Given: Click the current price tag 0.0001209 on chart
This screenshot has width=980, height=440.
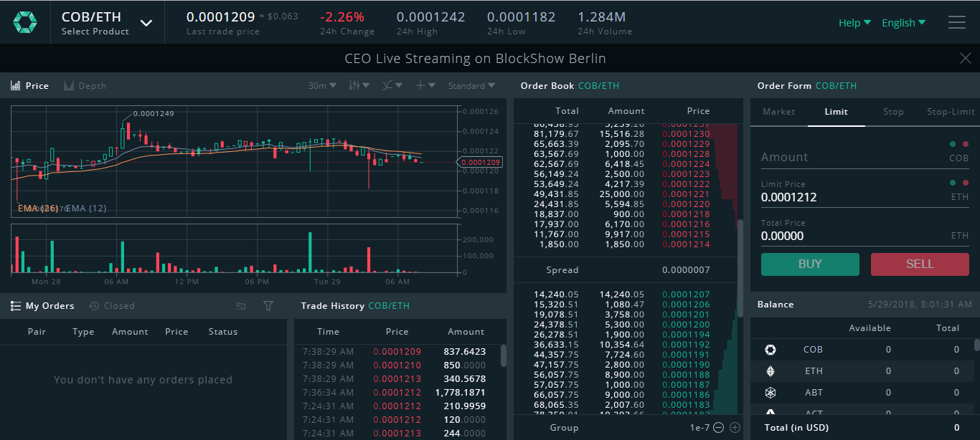Looking at the screenshot, I should (x=481, y=163).
